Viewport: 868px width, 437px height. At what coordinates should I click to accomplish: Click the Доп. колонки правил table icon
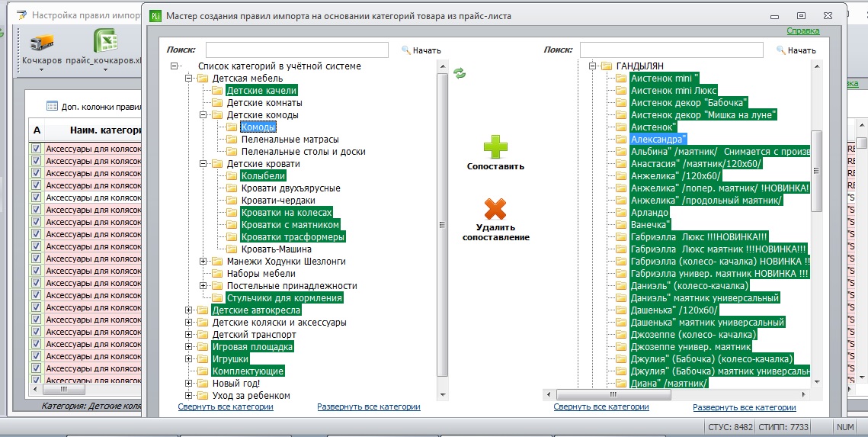pos(52,106)
